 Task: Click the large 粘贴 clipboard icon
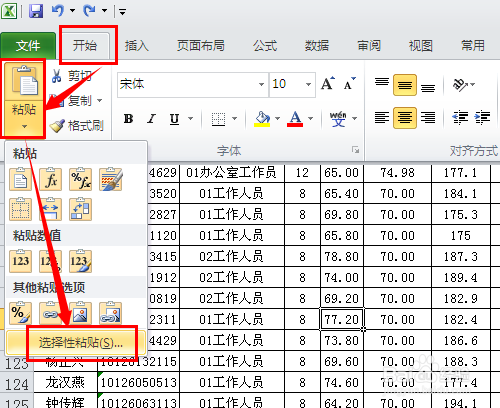pyautogui.click(x=24, y=81)
